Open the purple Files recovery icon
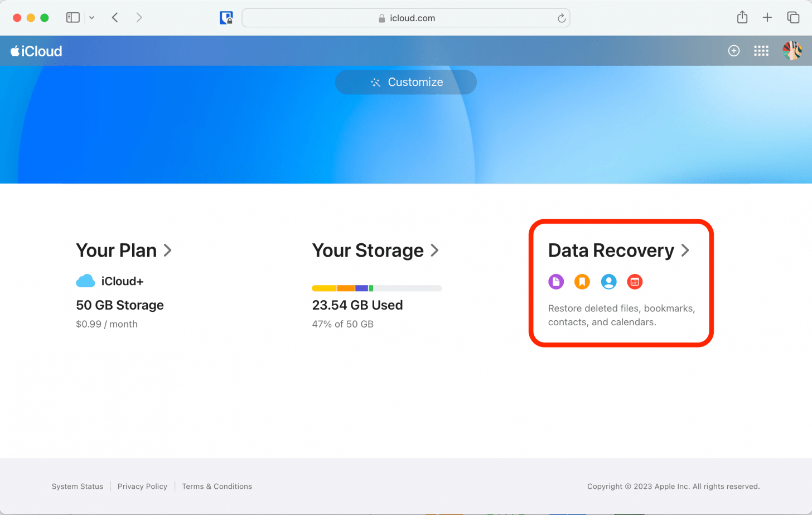The width and height of the screenshot is (812, 515). click(x=555, y=282)
